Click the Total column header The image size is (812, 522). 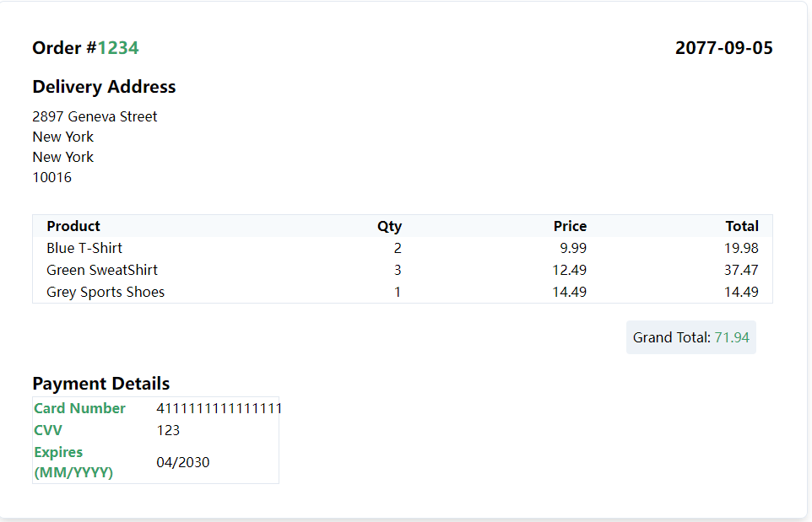pyautogui.click(x=742, y=226)
